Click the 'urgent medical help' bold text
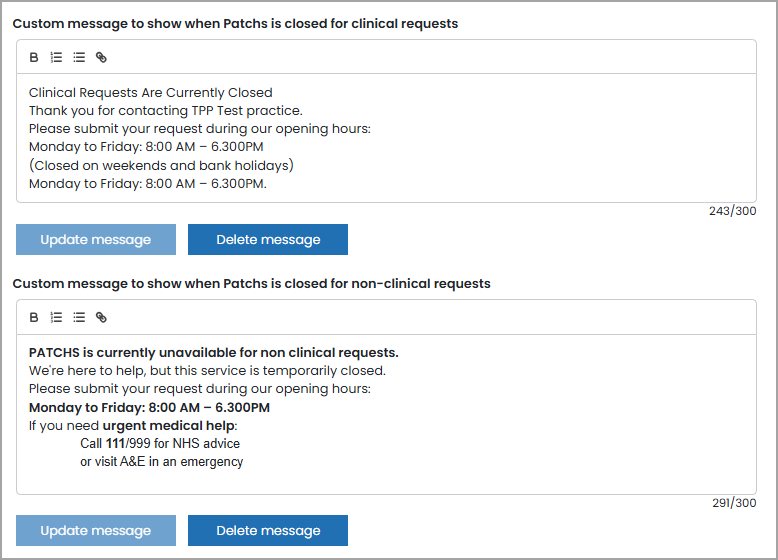Screen dimensions: 778x560 (x=169, y=426)
